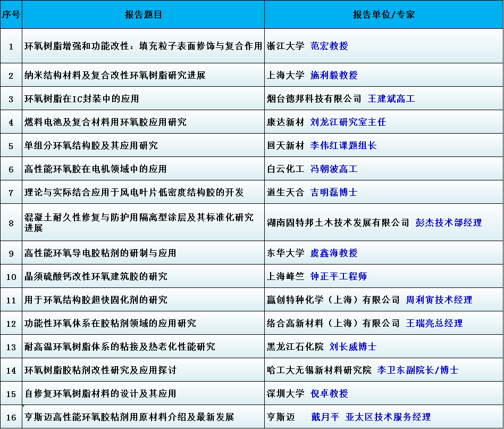Click the blue name 戴月平
Viewport: 504px width, 429px height.
(x=325, y=417)
